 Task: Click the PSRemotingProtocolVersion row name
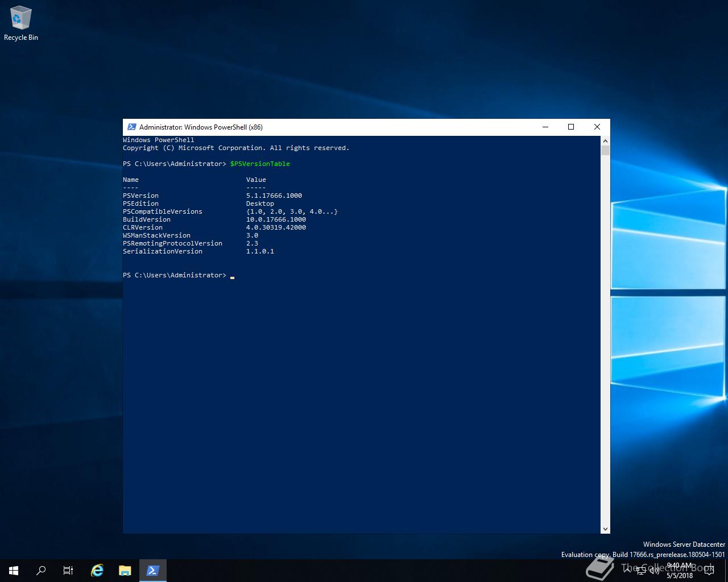pos(172,243)
